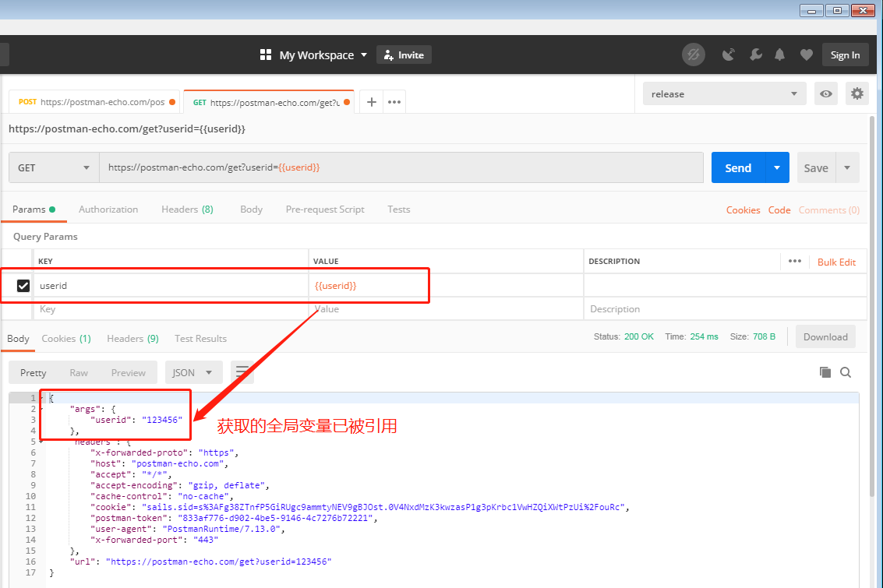Click the Sign In button
This screenshot has height=588, width=883.
coord(845,55)
